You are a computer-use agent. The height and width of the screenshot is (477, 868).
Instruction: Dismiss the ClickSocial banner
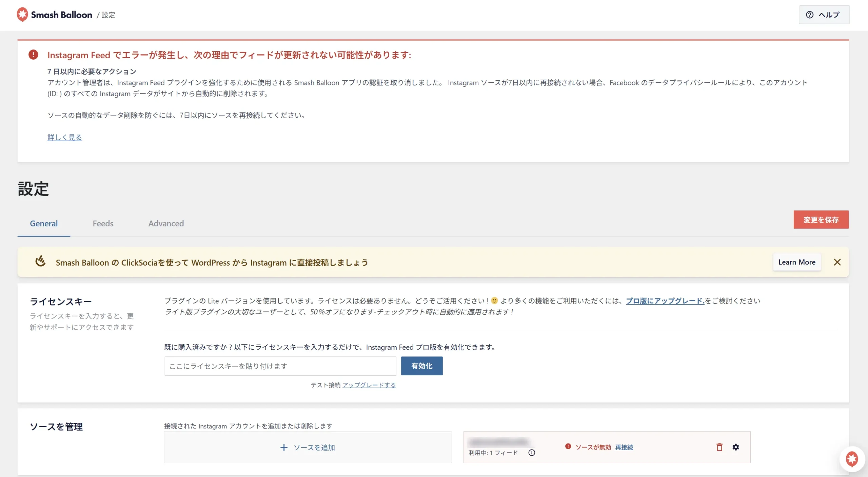coord(837,262)
